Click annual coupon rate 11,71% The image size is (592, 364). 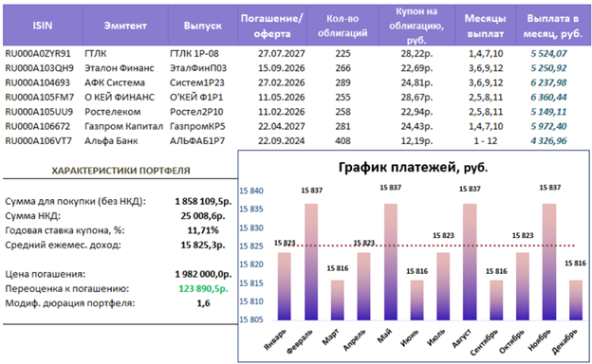(203, 230)
